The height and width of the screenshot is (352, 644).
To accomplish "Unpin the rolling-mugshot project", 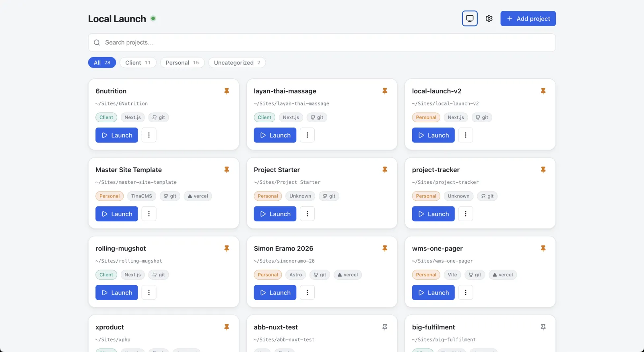I will click(227, 249).
